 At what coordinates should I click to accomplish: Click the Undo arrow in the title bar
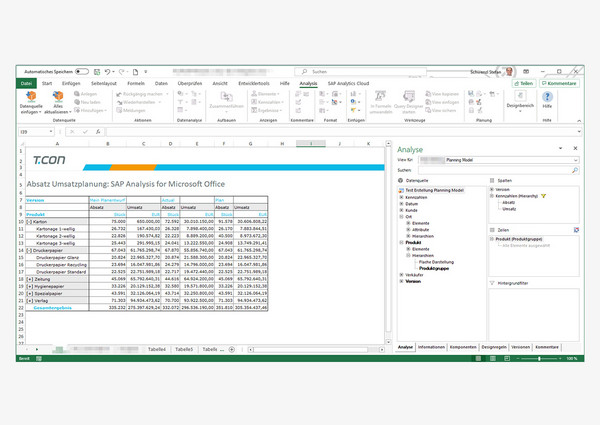[108, 72]
